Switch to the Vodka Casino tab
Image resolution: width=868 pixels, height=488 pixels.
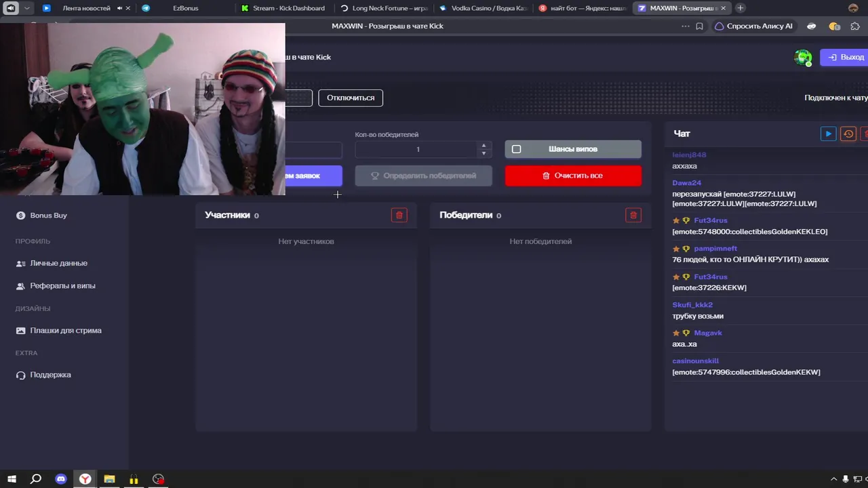[483, 8]
